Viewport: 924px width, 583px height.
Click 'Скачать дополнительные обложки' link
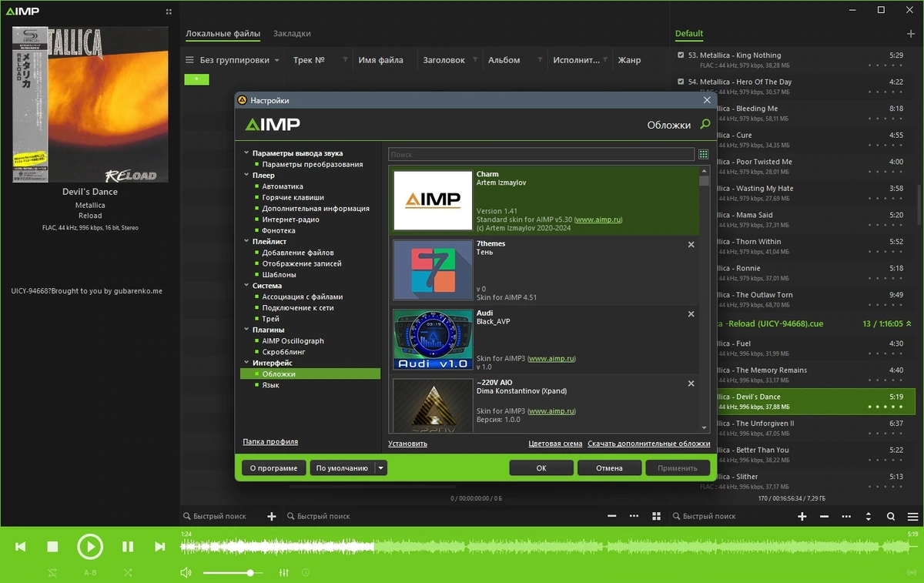coord(648,444)
